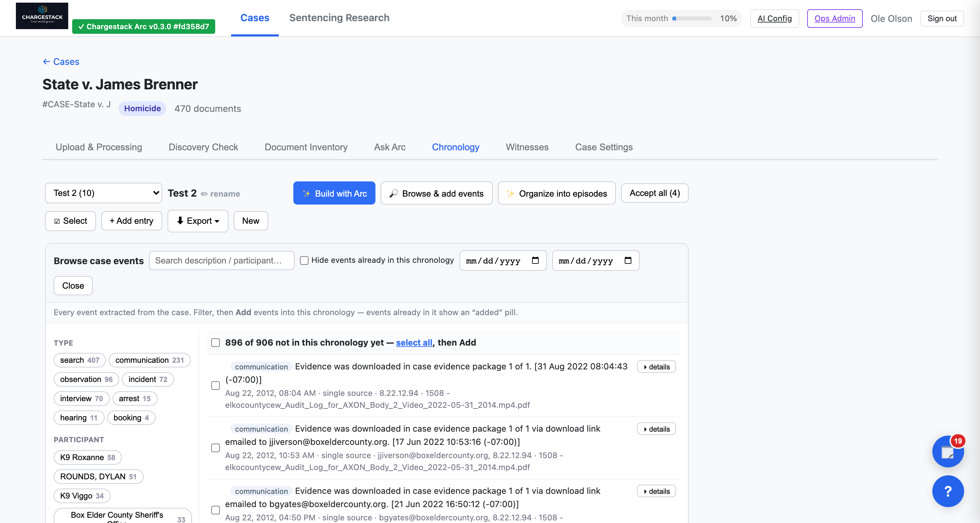Open the Export dropdown menu

tap(198, 221)
